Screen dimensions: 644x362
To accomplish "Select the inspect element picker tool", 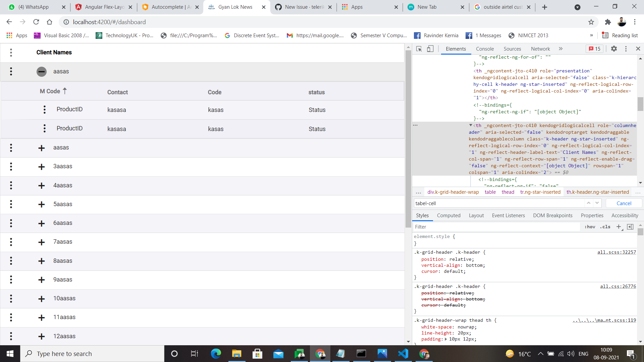I will [x=419, y=49].
